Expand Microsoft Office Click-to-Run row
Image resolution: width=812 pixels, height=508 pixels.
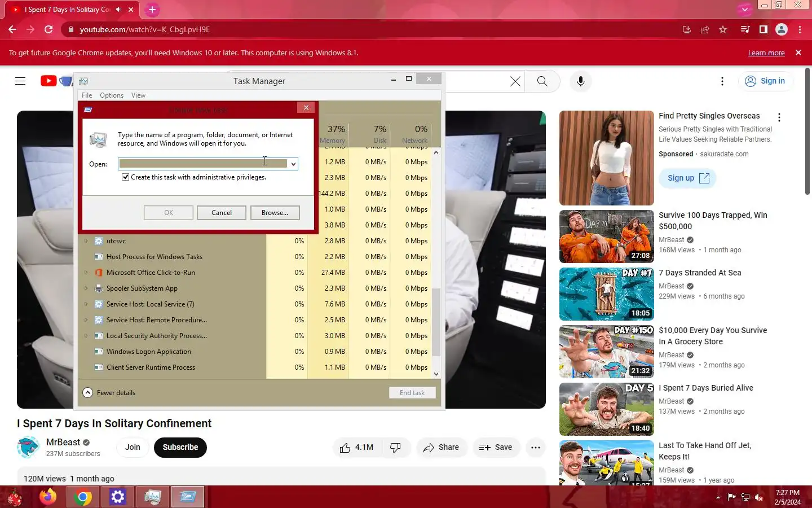86,273
